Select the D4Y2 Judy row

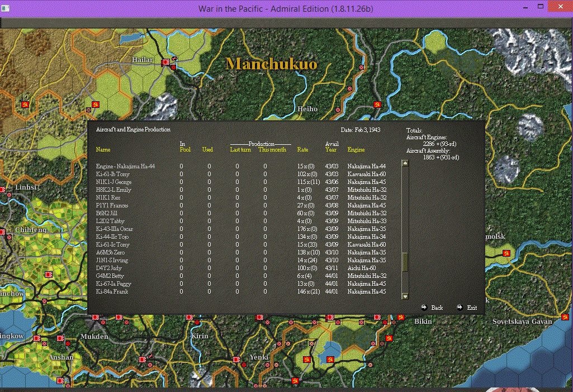(241, 268)
